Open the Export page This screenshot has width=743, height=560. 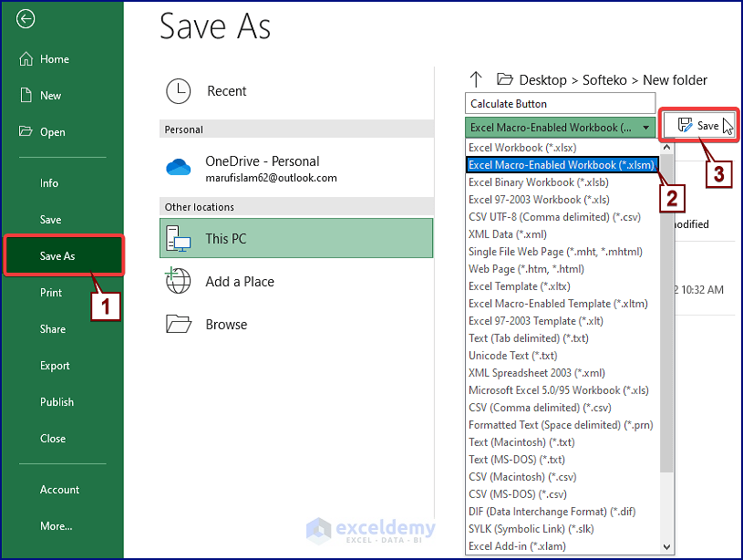(55, 366)
